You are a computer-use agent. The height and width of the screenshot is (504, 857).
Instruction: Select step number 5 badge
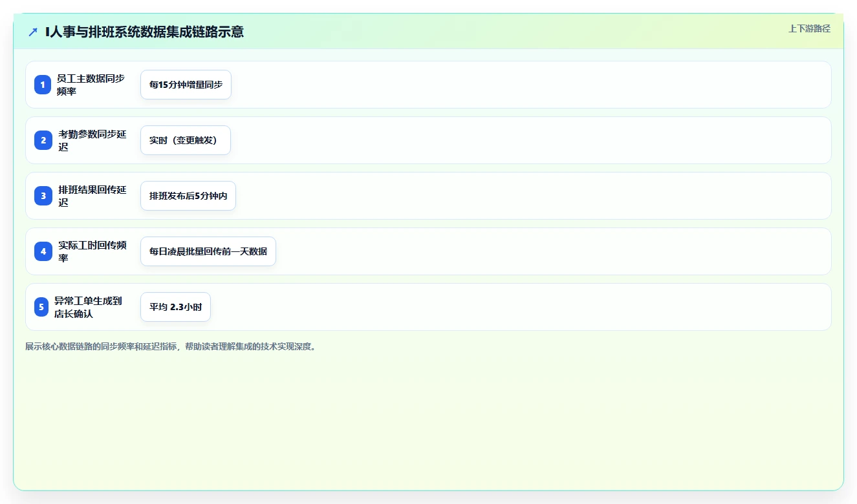click(x=41, y=307)
